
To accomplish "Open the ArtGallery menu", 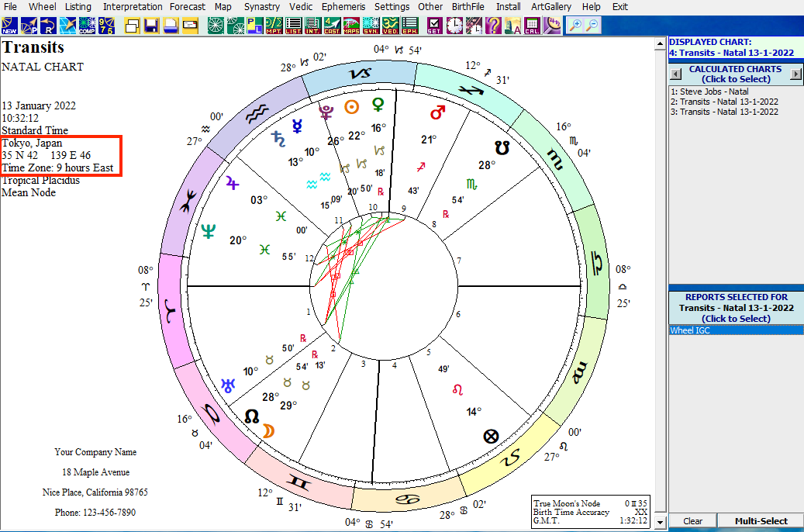I will [x=551, y=7].
